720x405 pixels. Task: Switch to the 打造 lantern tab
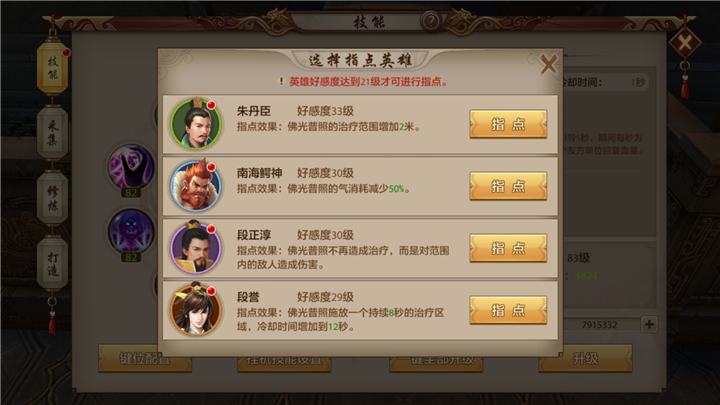pos(52,264)
